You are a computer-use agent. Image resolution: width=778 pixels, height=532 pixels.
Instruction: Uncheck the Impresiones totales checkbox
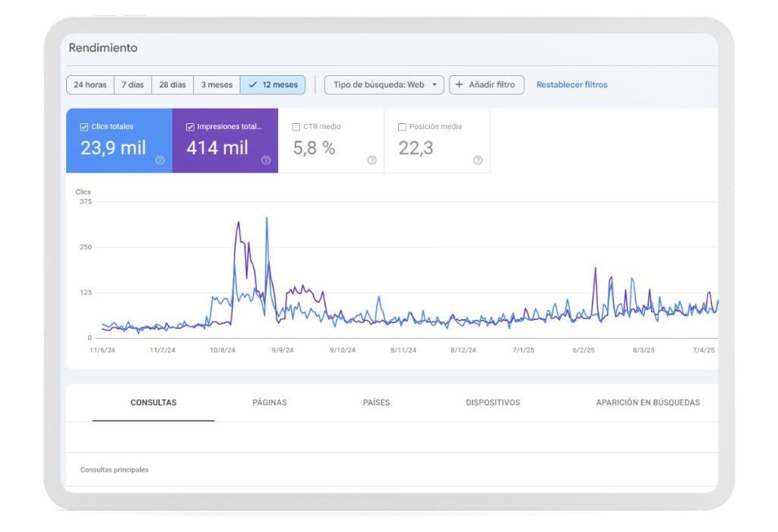190,127
